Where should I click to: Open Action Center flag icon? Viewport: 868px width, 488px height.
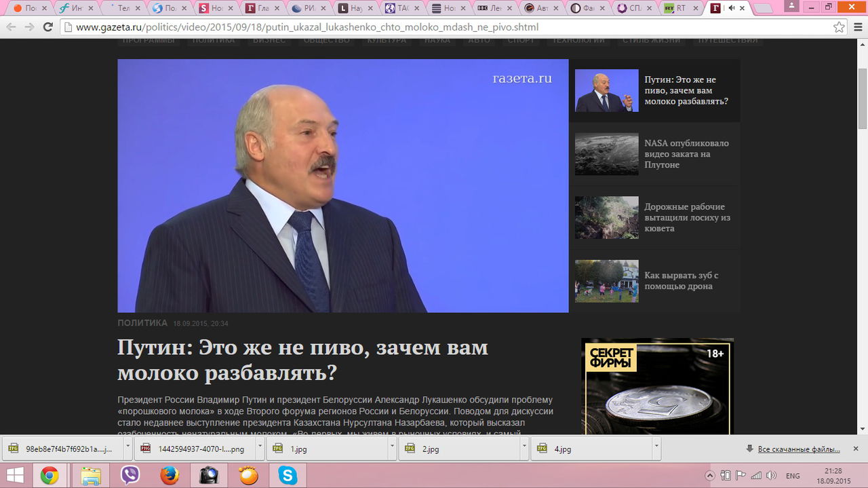(741, 476)
